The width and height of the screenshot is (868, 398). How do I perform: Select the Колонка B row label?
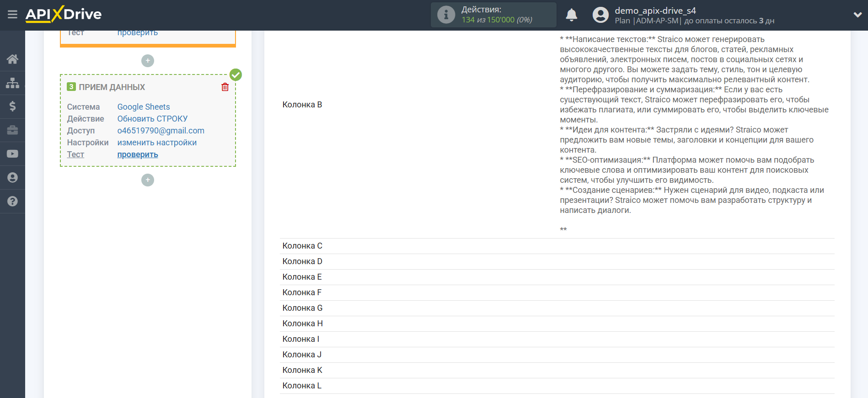(302, 105)
